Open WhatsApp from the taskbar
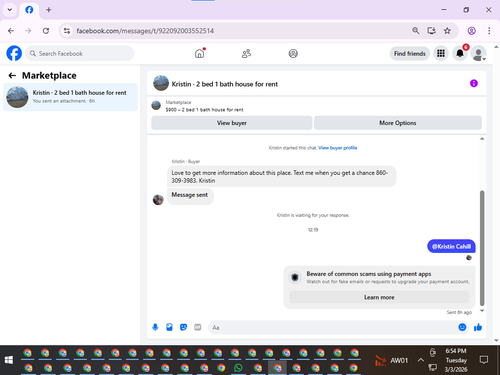The height and width of the screenshot is (375, 500). coord(238,368)
